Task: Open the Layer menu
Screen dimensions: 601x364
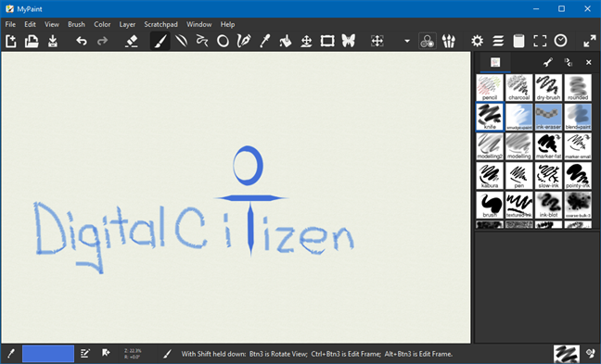Action: click(x=127, y=24)
